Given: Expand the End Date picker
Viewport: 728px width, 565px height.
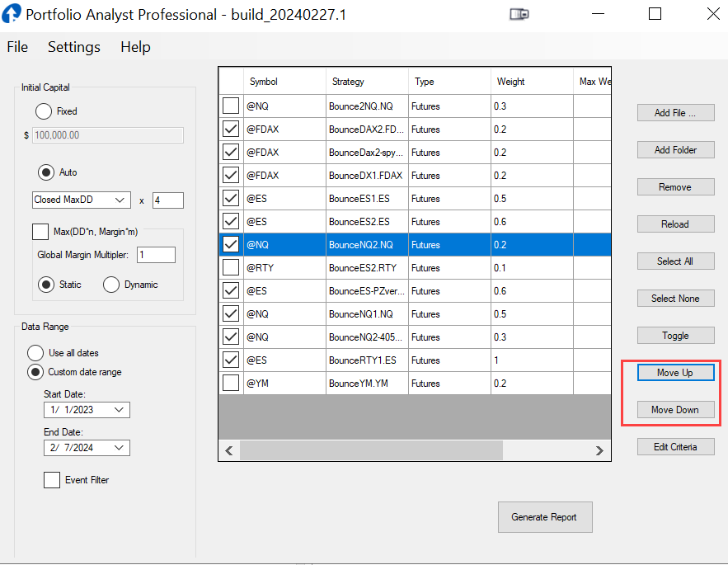Looking at the screenshot, I should 120,448.
